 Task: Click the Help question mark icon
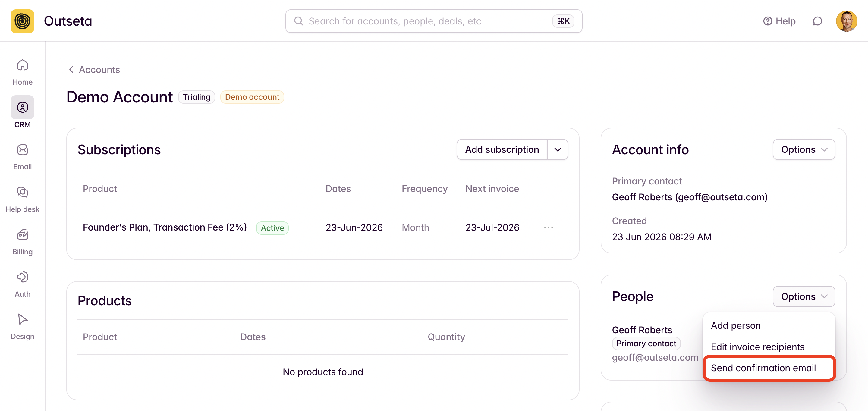click(767, 21)
